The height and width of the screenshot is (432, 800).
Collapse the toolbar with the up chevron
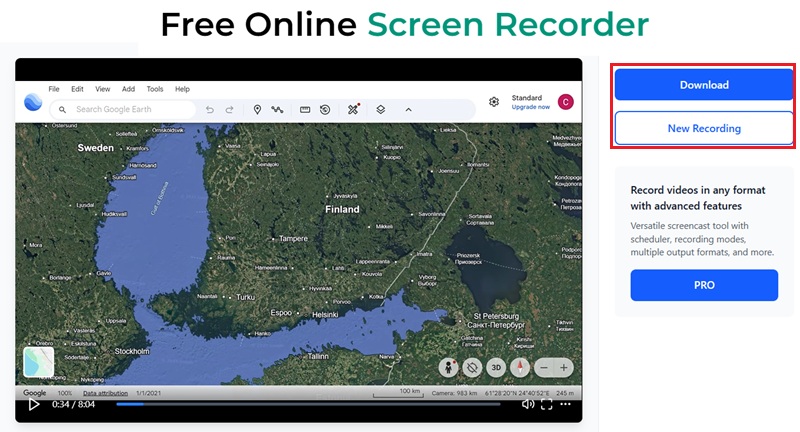click(x=408, y=110)
